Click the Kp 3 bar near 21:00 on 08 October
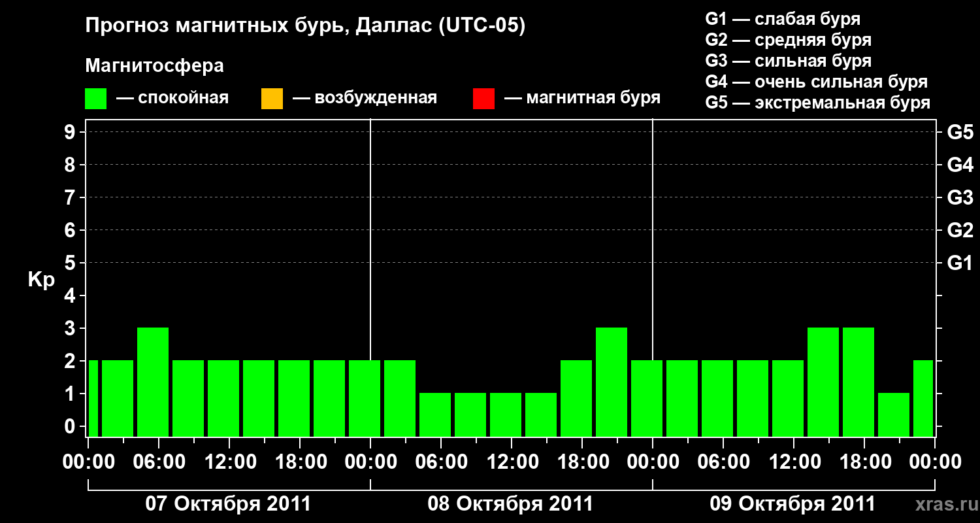The image size is (980, 523). (612, 382)
